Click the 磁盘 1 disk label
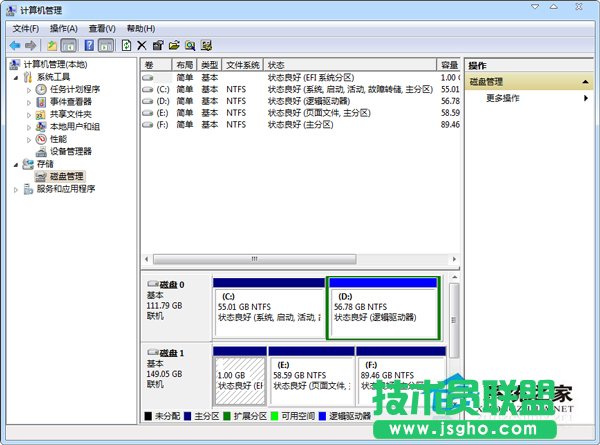Image resolution: width=600 pixels, height=445 pixels. click(x=171, y=353)
